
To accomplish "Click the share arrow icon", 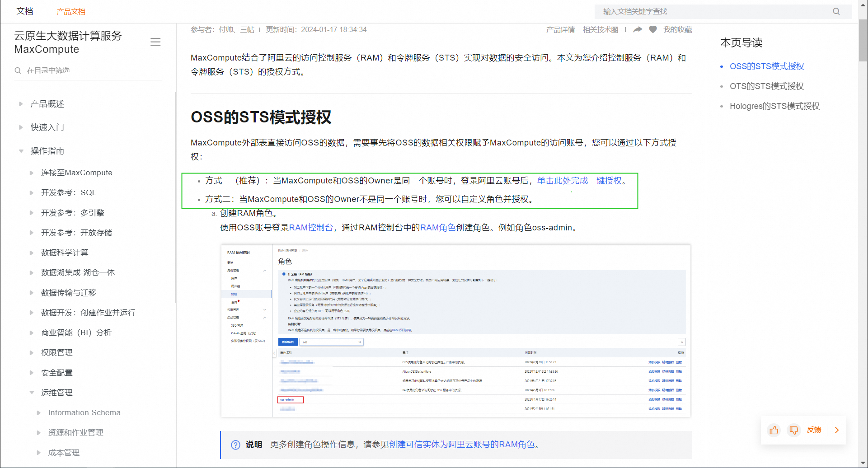I will tap(638, 29).
